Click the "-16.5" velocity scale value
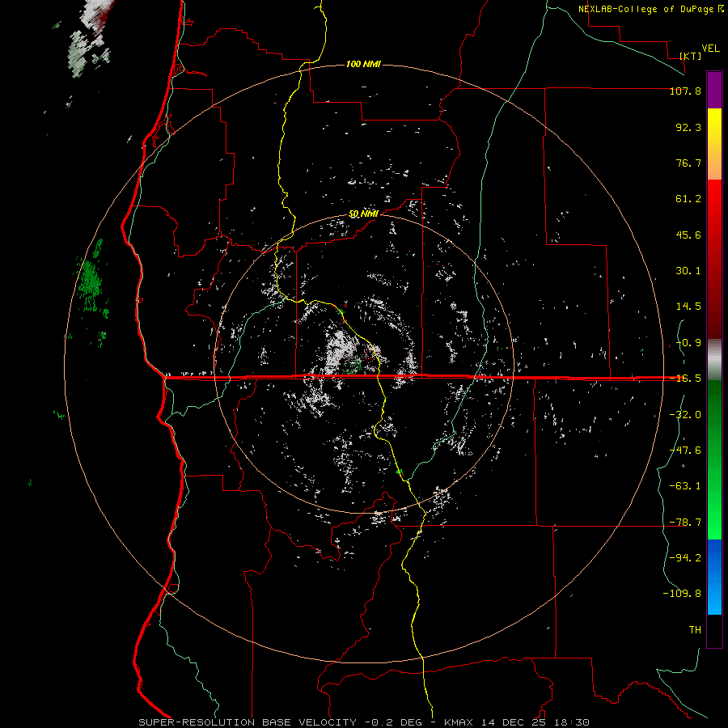Image resolution: width=728 pixels, height=728 pixels. click(x=685, y=379)
